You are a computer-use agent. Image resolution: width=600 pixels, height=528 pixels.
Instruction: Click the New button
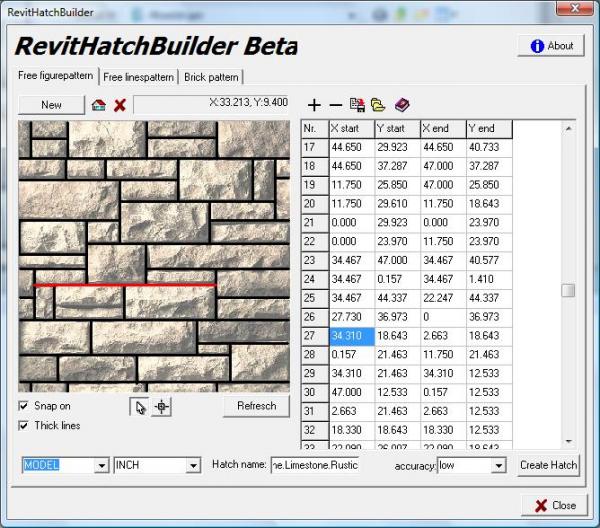tap(51, 105)
